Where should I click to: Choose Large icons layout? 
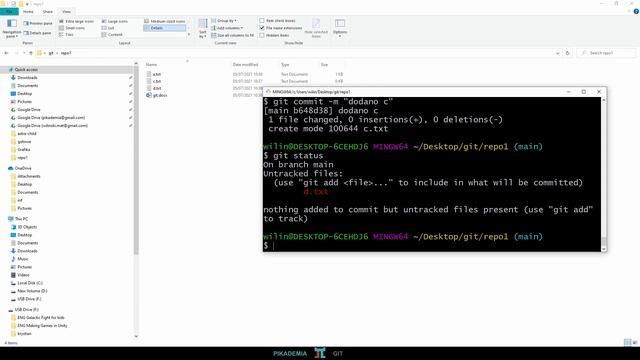coord(115,21)
